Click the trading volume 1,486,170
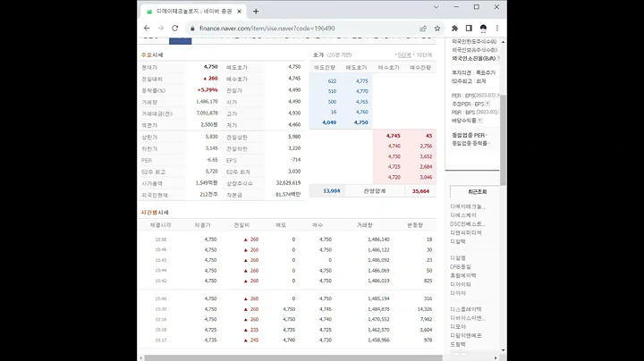This screenshot has height=361, width=644. click(x=207, y=101)
